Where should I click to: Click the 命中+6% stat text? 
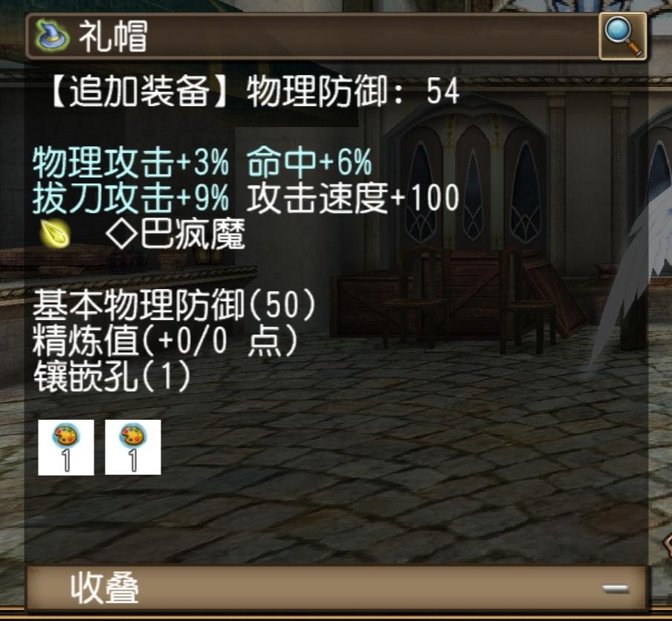[309, 162]
